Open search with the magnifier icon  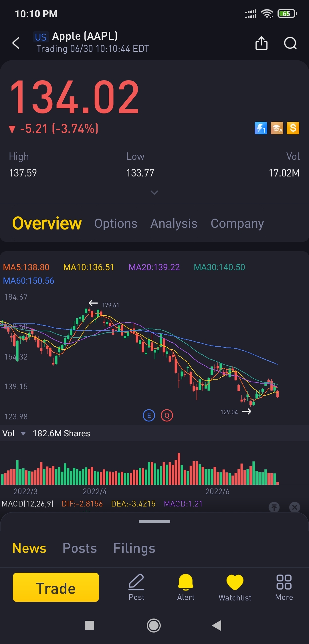(290, 43)
